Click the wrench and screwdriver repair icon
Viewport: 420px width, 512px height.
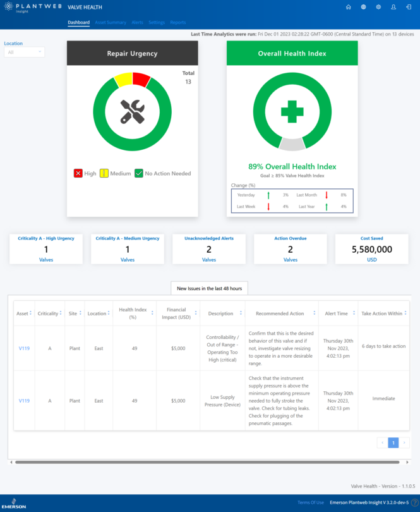[x=132, y=112]
